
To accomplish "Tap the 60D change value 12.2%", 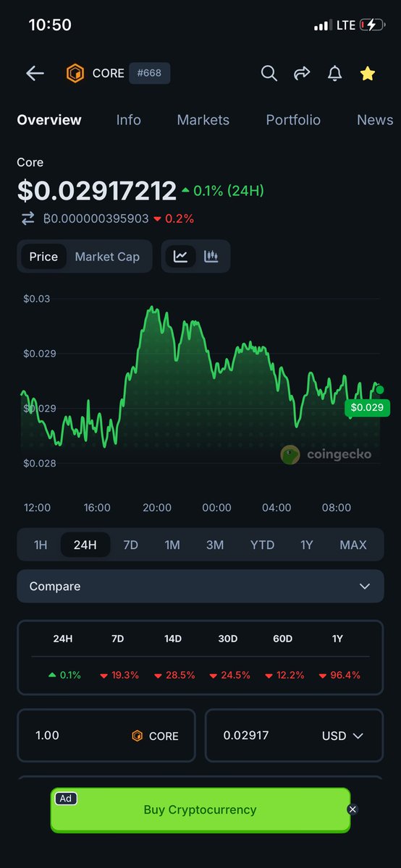I will (x=284, y=675).
